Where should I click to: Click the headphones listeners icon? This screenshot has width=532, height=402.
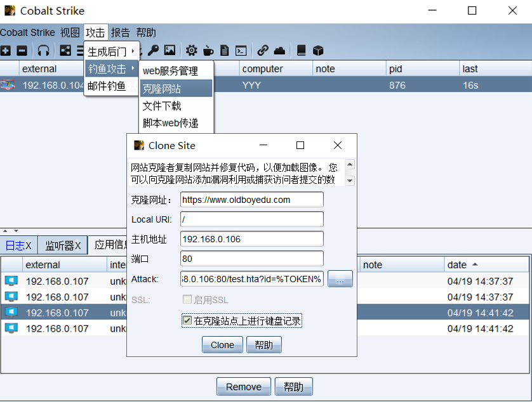tap(43, 51)
